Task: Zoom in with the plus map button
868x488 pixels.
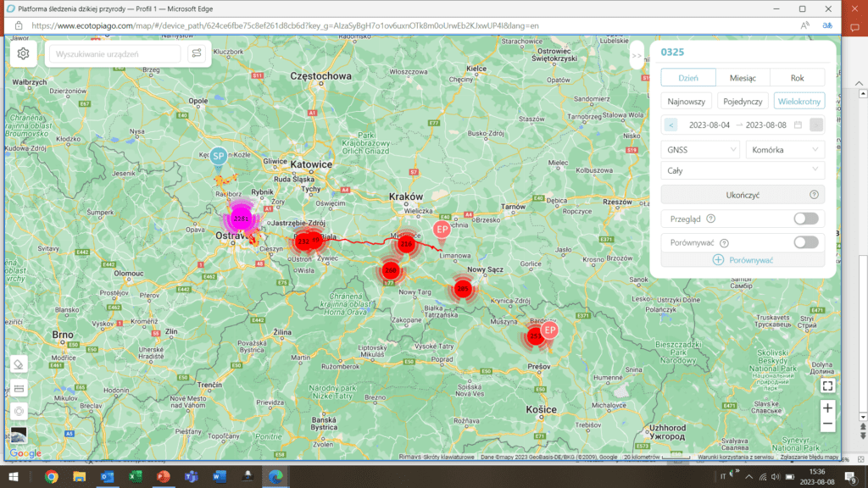Action: [x=827, y=408]
